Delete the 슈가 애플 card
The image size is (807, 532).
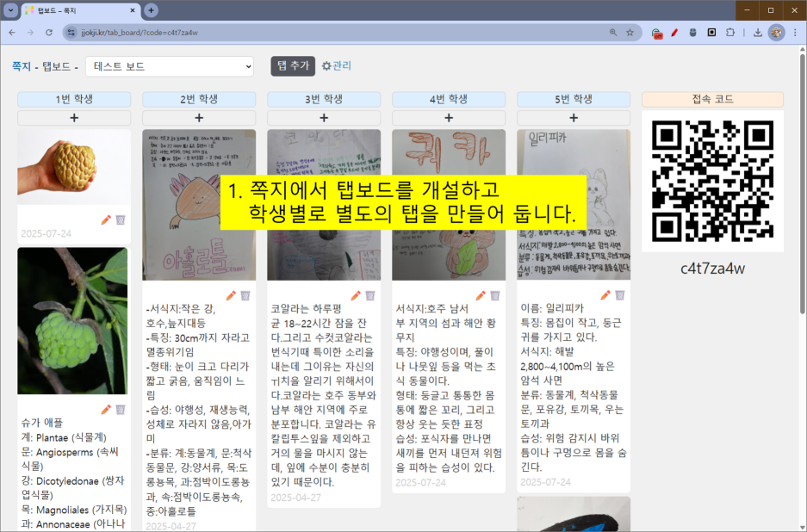coord(121,410)
